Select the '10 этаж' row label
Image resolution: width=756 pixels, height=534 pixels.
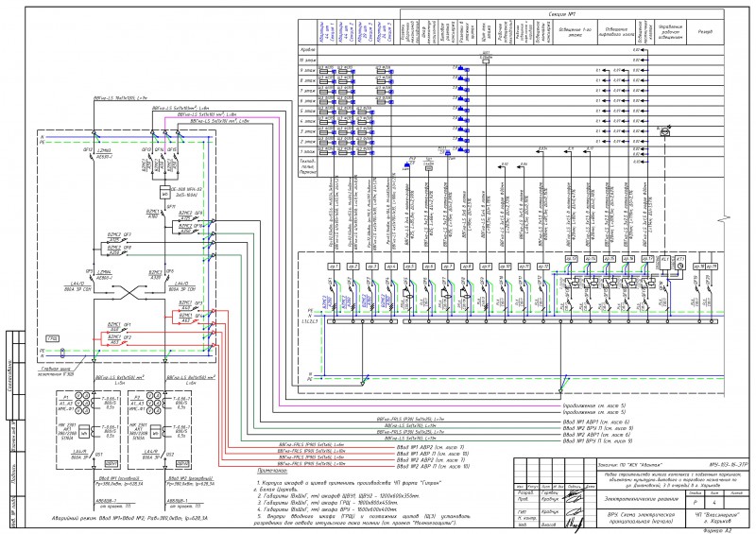pos(308,60)
